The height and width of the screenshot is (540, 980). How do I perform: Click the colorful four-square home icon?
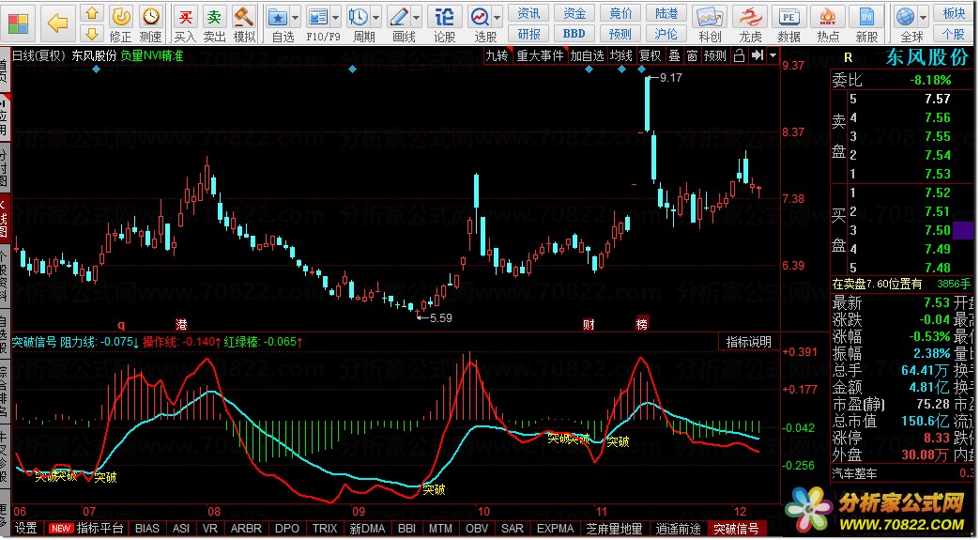point(18,23)
